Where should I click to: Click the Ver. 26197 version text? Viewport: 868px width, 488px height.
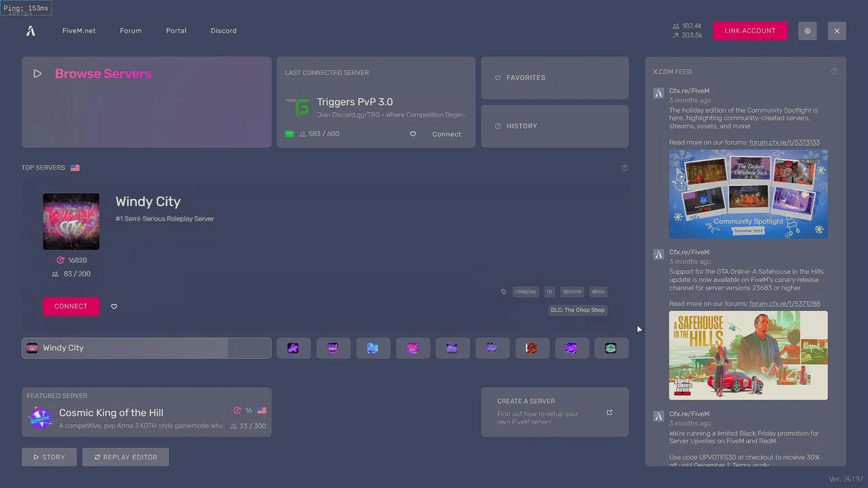(x=846, y=479)
